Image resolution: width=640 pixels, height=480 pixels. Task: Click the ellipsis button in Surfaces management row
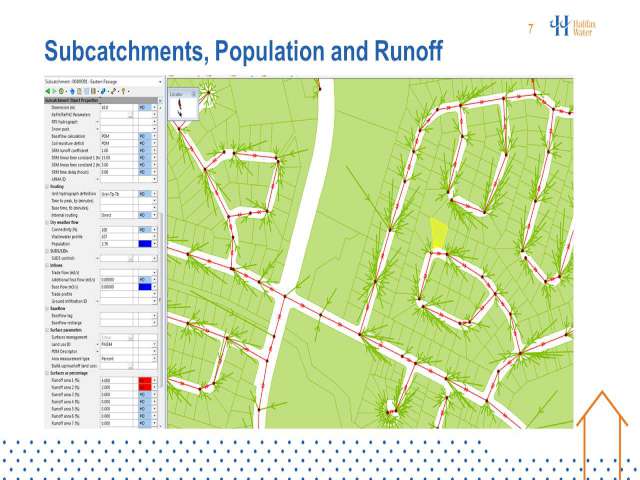131,338
